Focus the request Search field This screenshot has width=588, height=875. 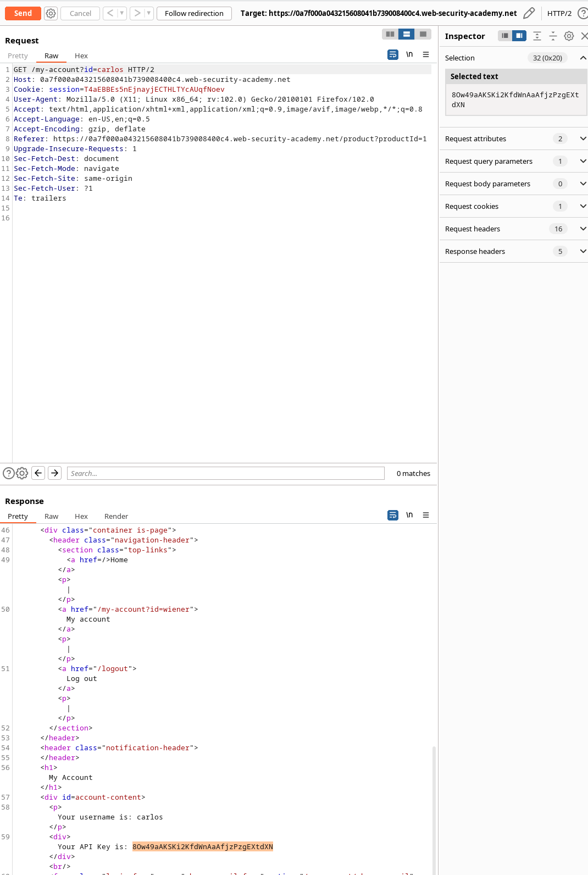[x=226, y=473]
